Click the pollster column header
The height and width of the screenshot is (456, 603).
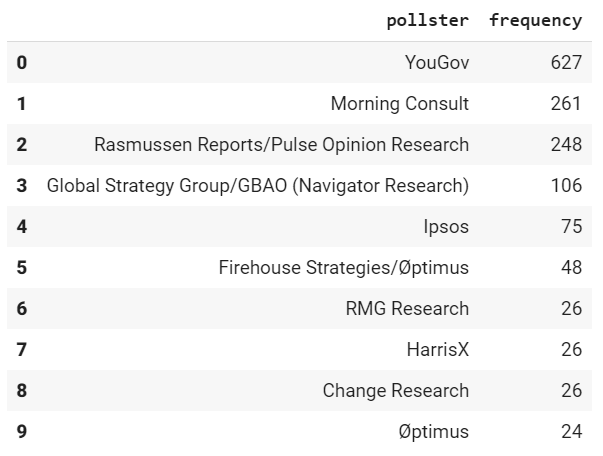pyautogui.click(x=427, y=20)
